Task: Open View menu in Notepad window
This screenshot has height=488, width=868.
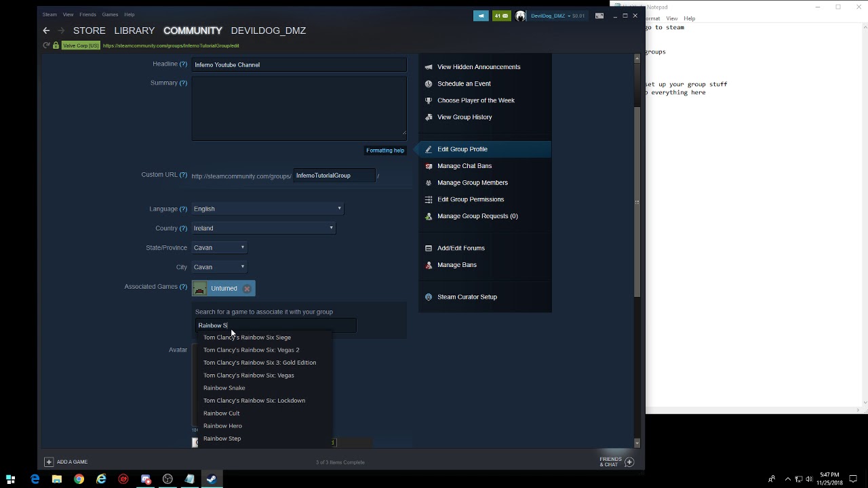Action: 671,18
